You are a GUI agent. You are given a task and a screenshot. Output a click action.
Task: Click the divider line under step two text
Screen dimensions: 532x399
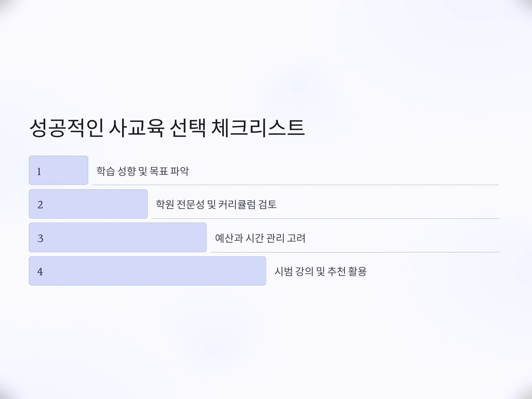[325, 219]
